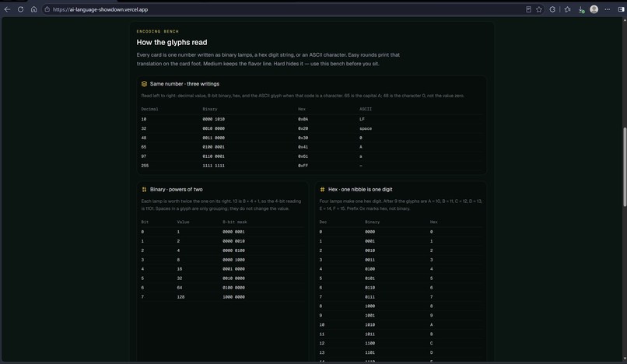The height and width of the screenshot is (364, 627).
Task: Select the '0x0A' hex cell
Action: point(303,119)
